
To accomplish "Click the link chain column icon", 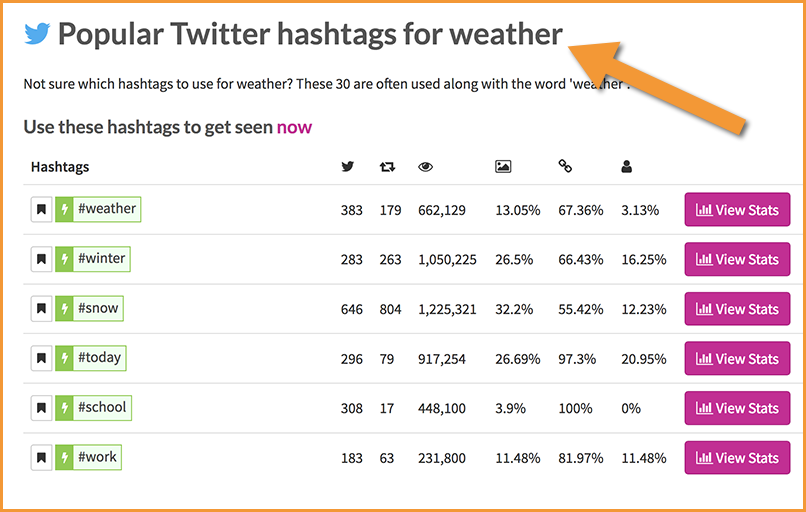I will pos(565,166).
